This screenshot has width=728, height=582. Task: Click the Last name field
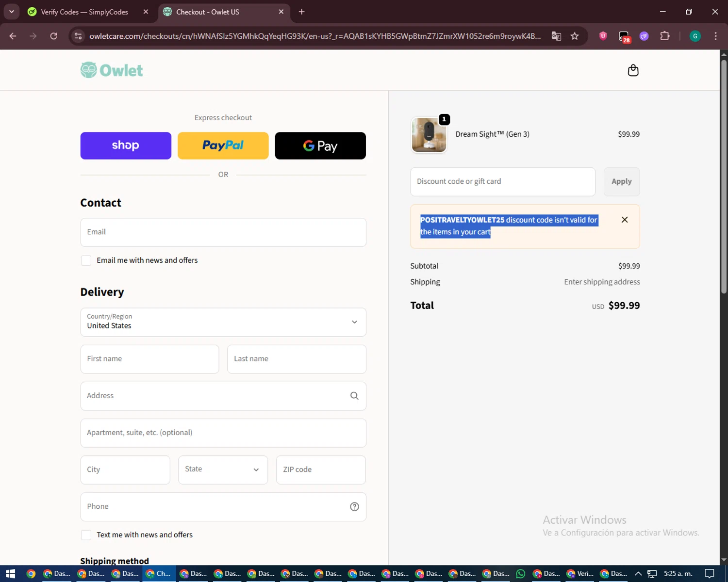click(297, 359)
